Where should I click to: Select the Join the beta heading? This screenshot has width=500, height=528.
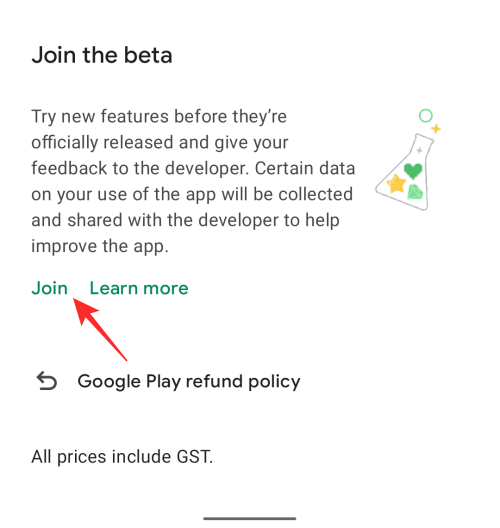pos(102,55)
